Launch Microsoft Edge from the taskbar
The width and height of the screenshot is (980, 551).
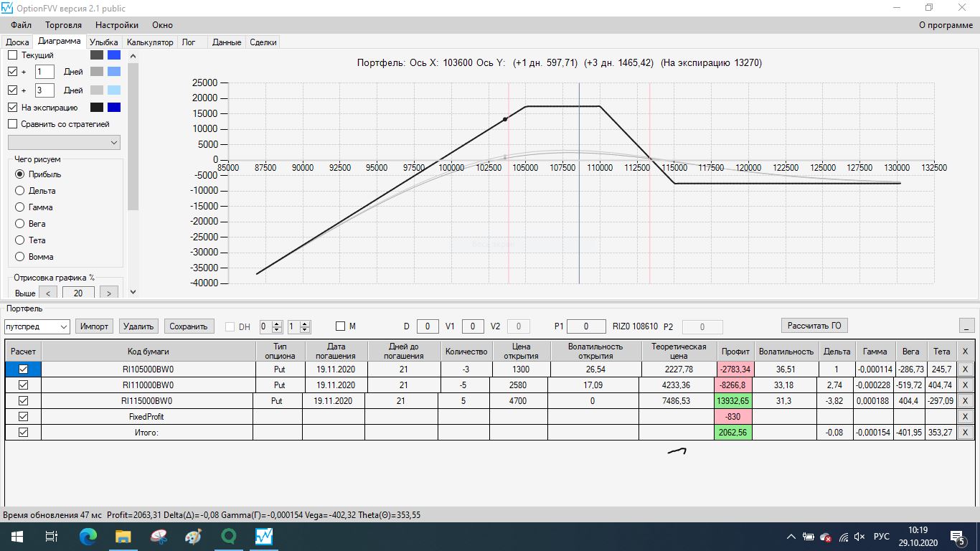88,536
